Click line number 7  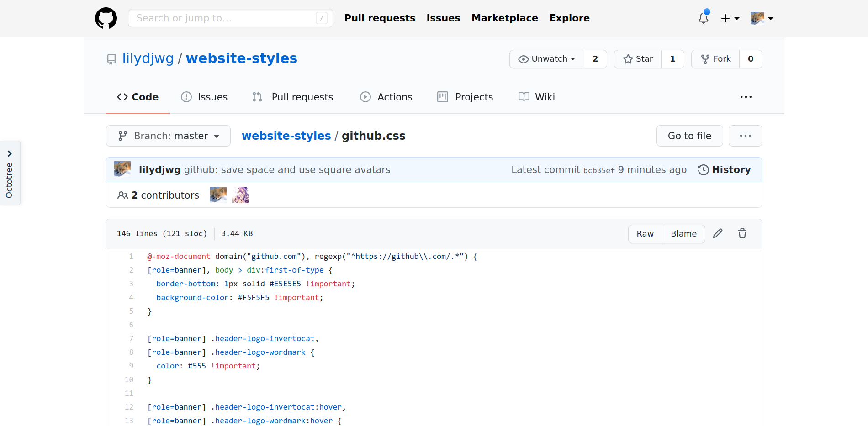tap(131, 338)
